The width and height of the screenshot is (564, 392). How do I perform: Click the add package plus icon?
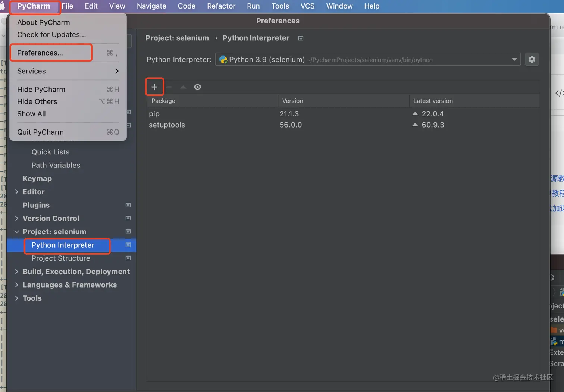[154, 87]
